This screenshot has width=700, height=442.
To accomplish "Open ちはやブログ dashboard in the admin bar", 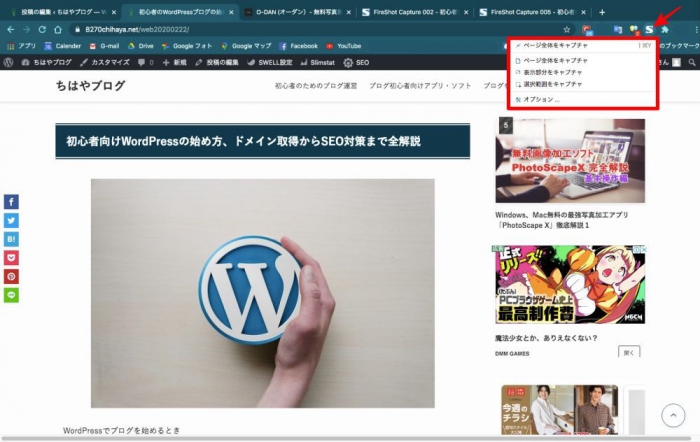I will (46, 63).
